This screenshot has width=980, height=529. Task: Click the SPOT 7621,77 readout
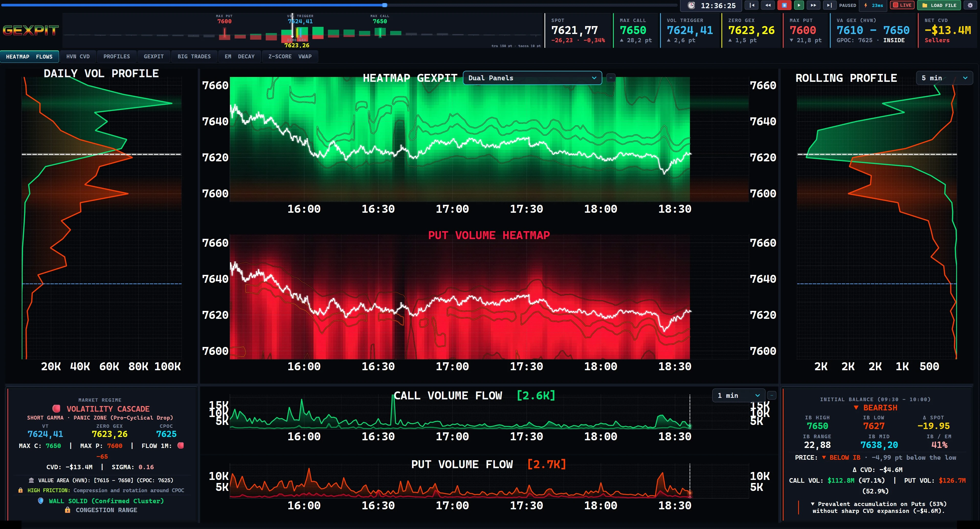click(574, 30)
